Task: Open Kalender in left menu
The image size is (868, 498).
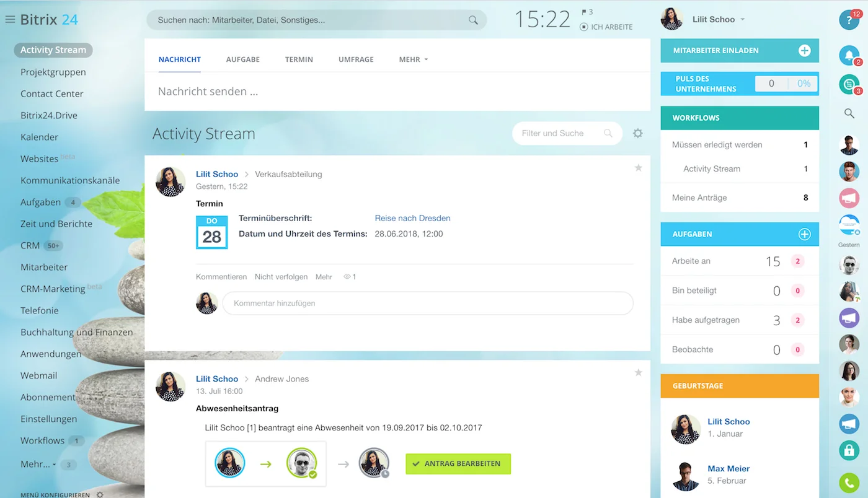Action: [x=39, y=137]
